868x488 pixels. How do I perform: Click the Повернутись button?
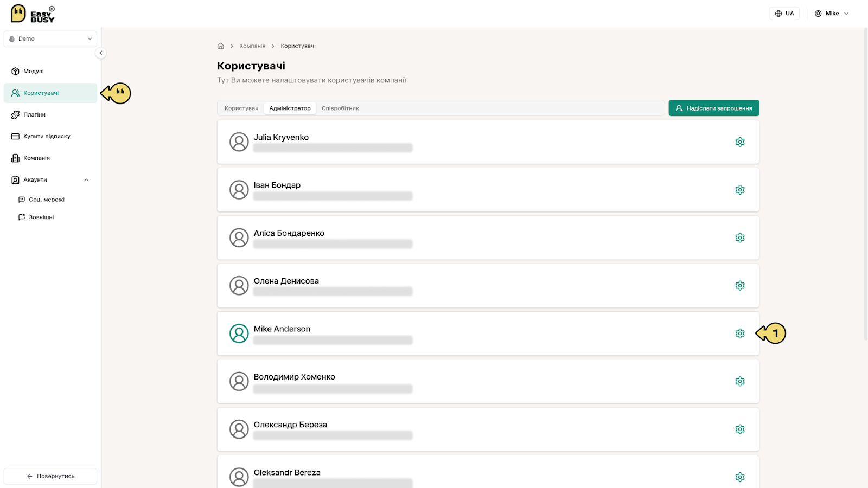tap(50, 476)
